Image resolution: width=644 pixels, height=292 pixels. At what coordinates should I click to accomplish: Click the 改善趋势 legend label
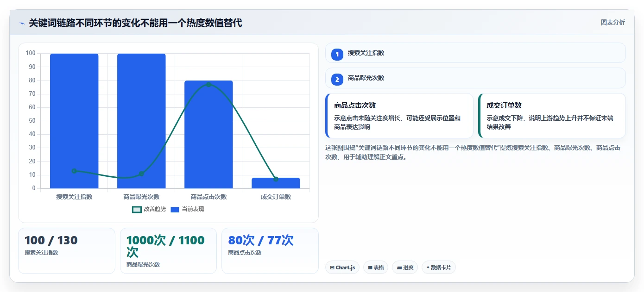pos(155,209)
